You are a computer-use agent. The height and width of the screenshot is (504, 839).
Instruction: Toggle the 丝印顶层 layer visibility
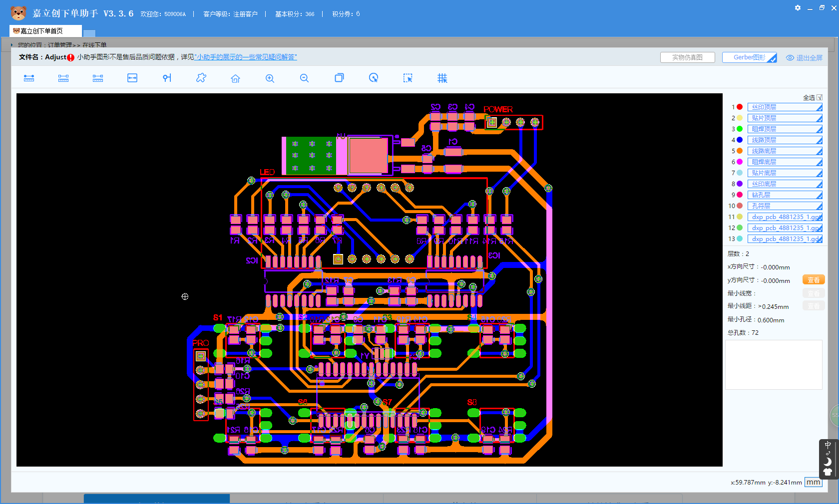(785, 107)
